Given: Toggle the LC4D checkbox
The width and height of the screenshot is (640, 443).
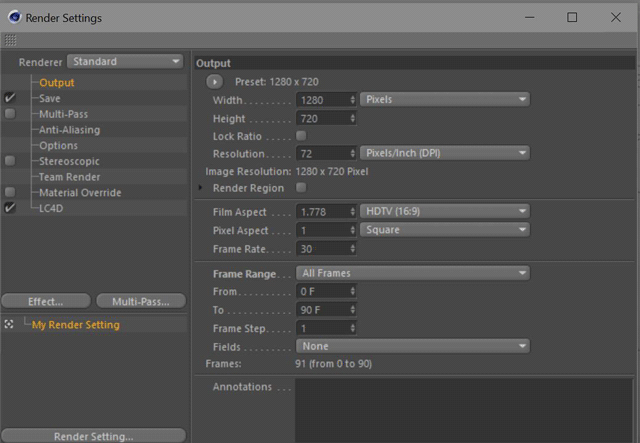Looking at the screenshot, I should point(10,207).
